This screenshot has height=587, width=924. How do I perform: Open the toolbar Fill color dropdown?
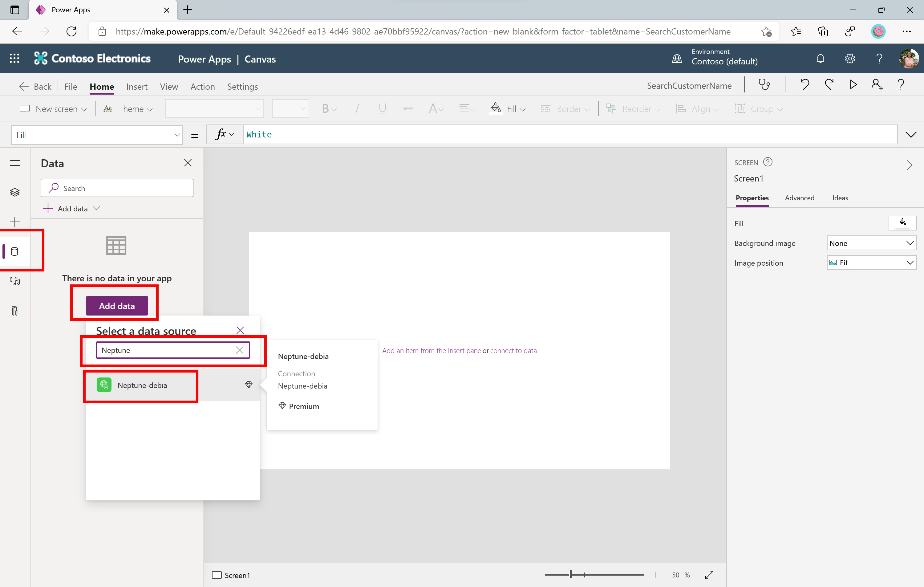tap(508, 109)
